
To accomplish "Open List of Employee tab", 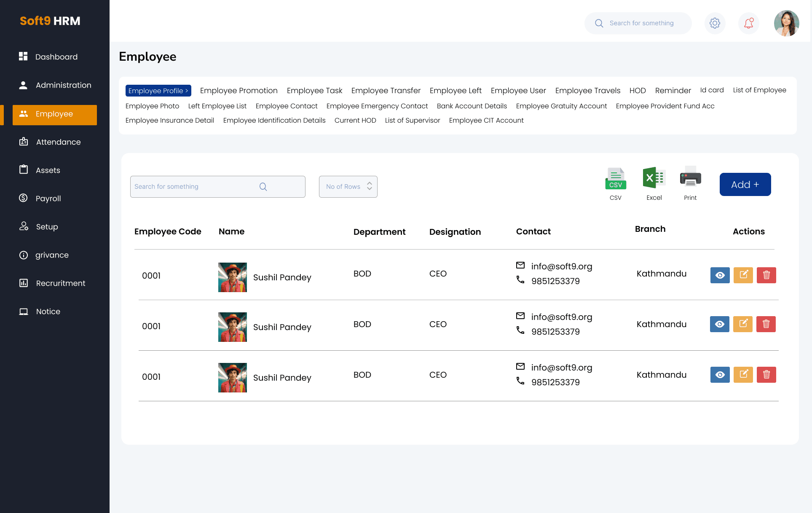I will point(759,90).
